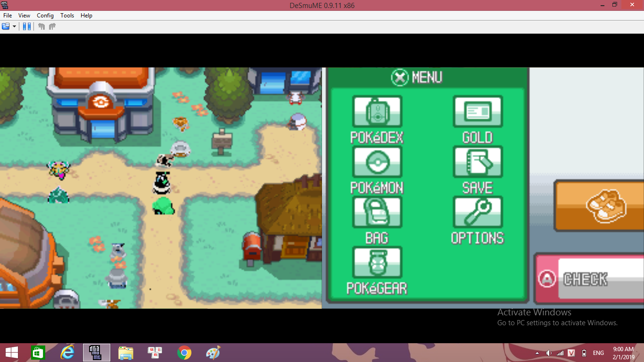Tap the SAVE notebook icon

(x=478, y=162)
